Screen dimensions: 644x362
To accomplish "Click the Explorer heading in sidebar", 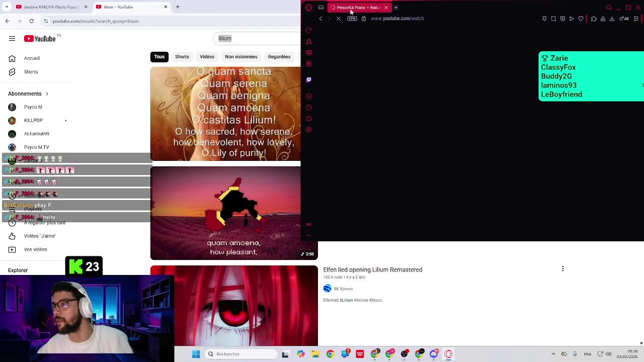I will click(18, 270).
